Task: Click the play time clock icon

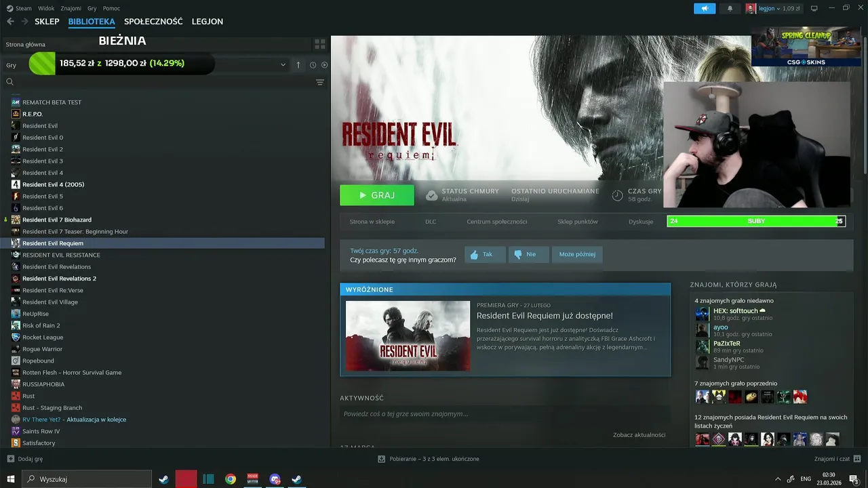Action: click(617, 195)
